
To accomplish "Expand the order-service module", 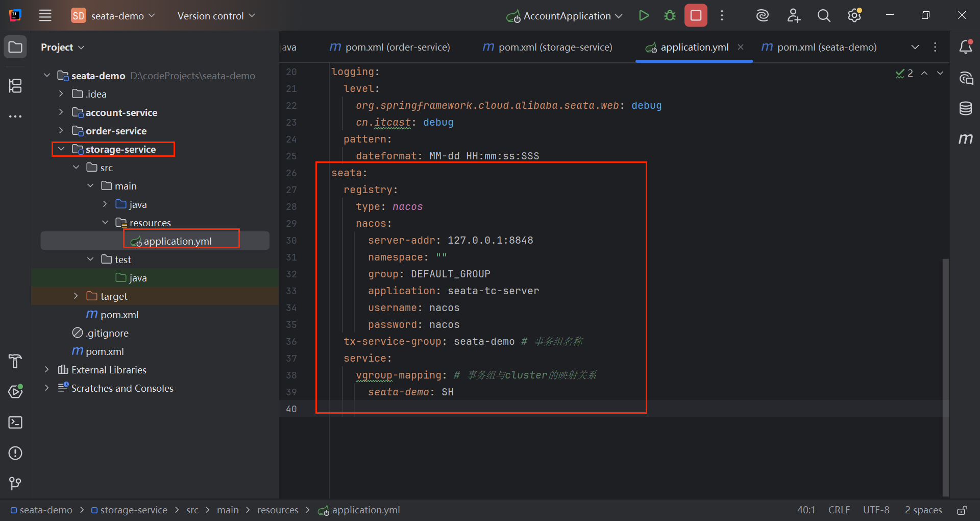I will (x=61, y=131).
